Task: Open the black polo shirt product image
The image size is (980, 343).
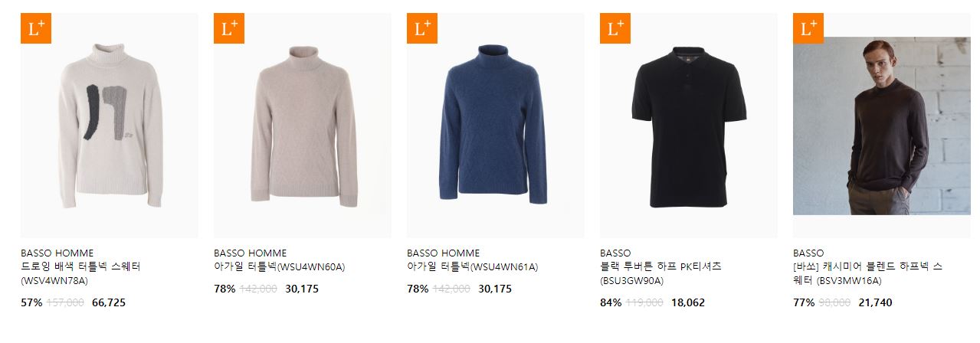Action: [689, 126]
